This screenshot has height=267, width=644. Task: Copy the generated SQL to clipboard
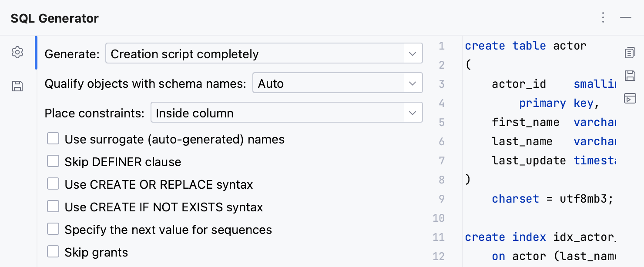pos(630,53)
